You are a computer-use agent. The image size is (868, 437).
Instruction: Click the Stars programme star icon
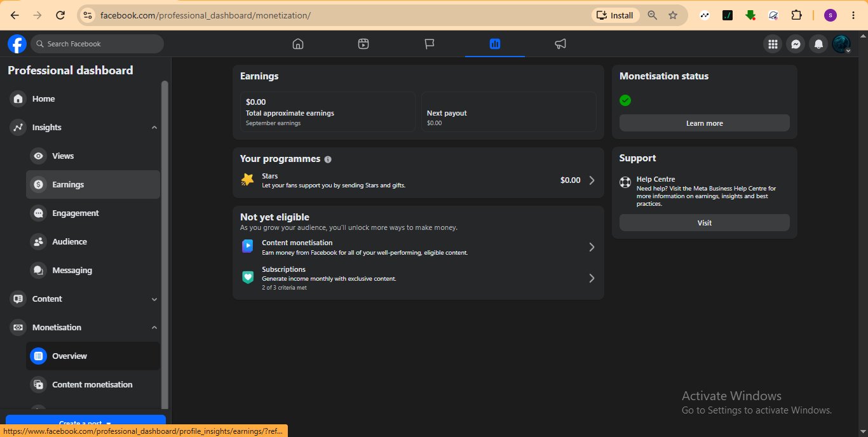(247, 180)
